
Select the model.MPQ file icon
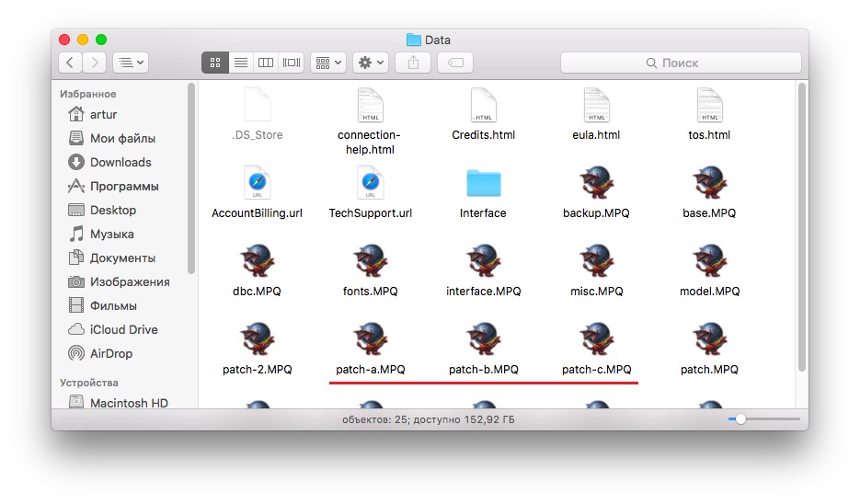point(709,261)
